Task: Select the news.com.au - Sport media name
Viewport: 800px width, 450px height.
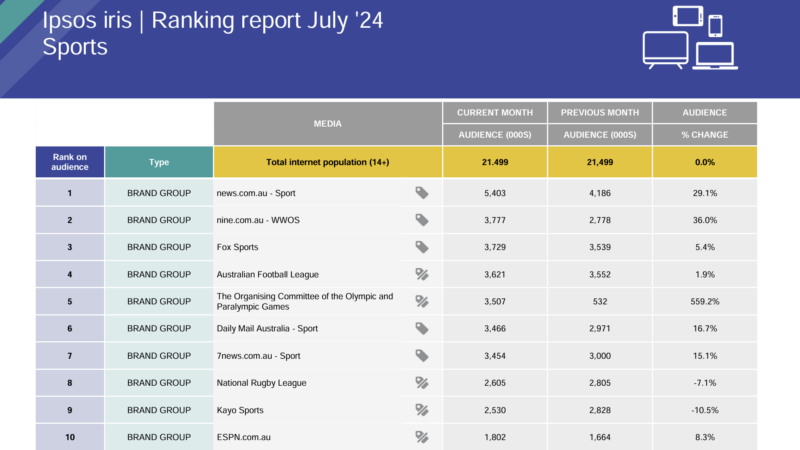Action: tap(256, 193)
